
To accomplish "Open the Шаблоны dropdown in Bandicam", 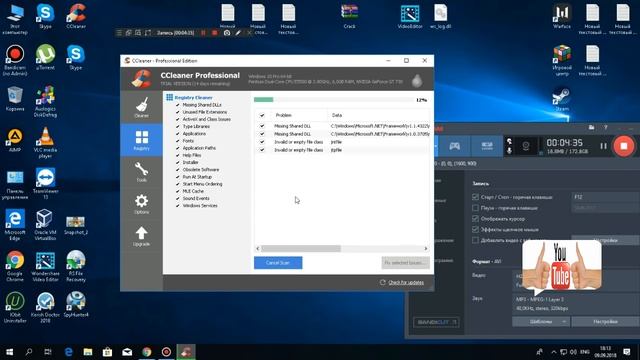I will [x=541, y=322].
